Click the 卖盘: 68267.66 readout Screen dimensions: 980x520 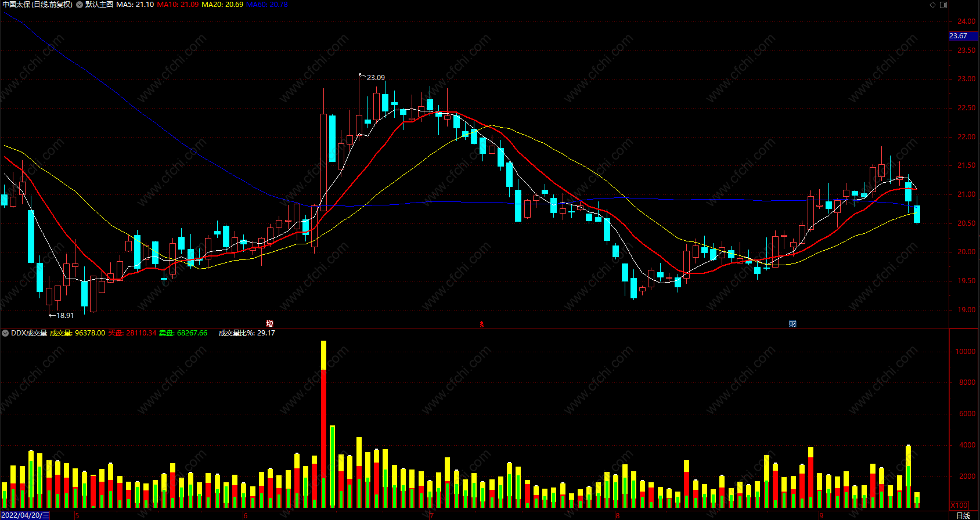(x=183, y=333)
